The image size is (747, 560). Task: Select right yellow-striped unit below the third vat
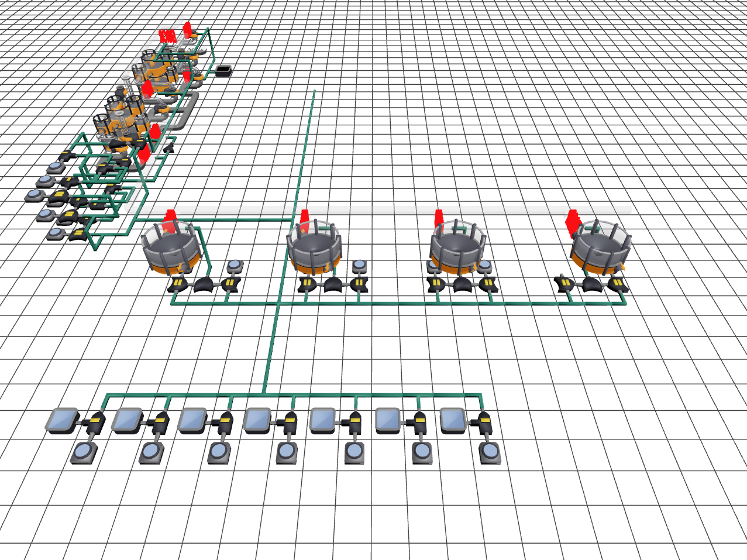pos(488,285)
